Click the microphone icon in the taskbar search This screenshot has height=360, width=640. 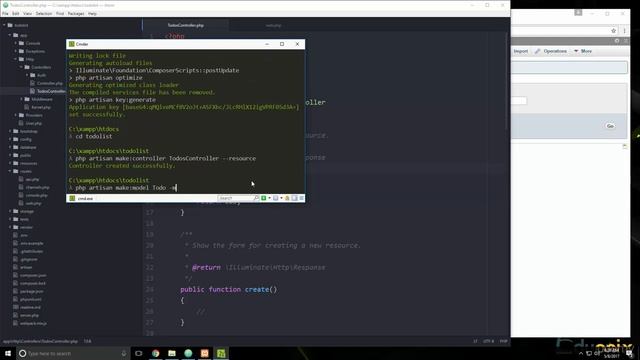124,353
